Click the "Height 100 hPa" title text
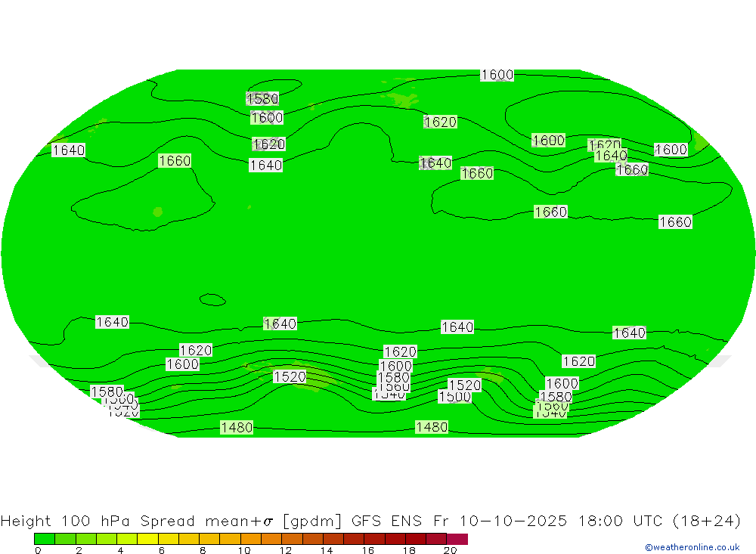 coord(65,522)
